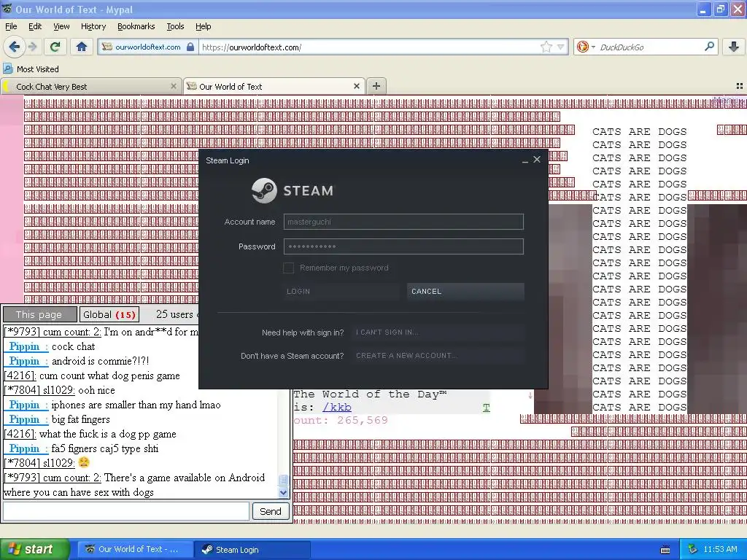
Task: Click the green T link beside /kkb
Action: (x=486, y=408)
